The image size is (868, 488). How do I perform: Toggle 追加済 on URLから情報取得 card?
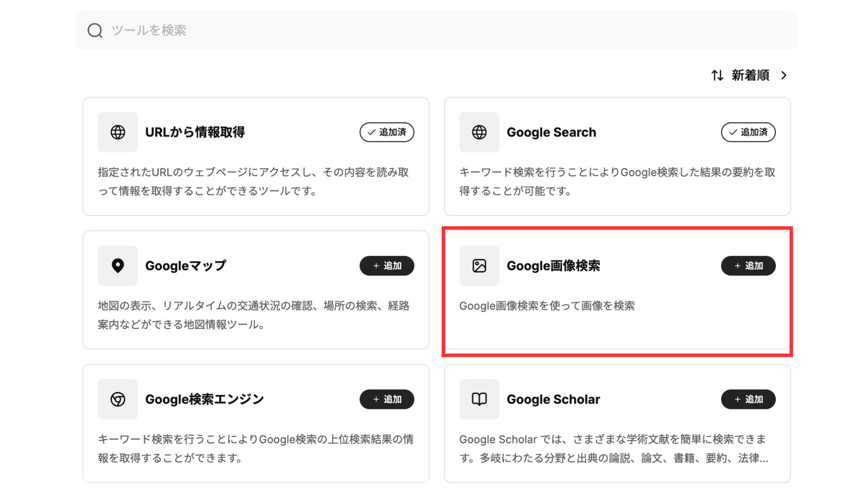pyautogui.click(x=387, y=132)
